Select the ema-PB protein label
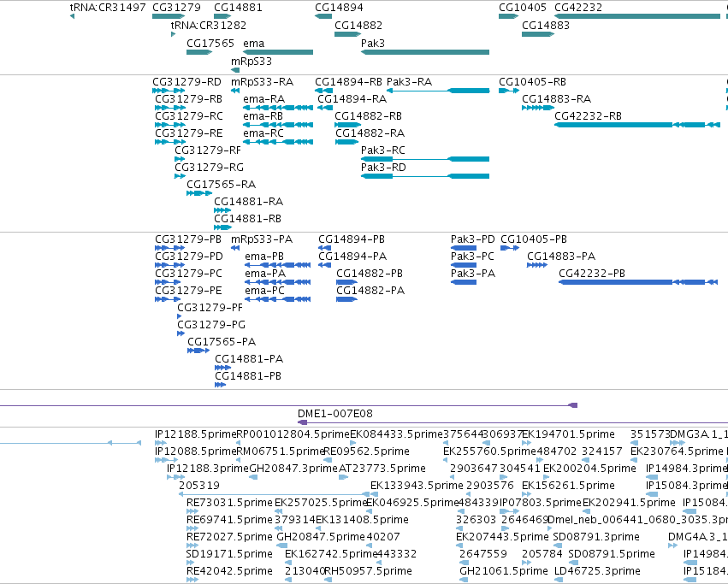This screenshot has height=584, width=728. (x=264, y=257)
